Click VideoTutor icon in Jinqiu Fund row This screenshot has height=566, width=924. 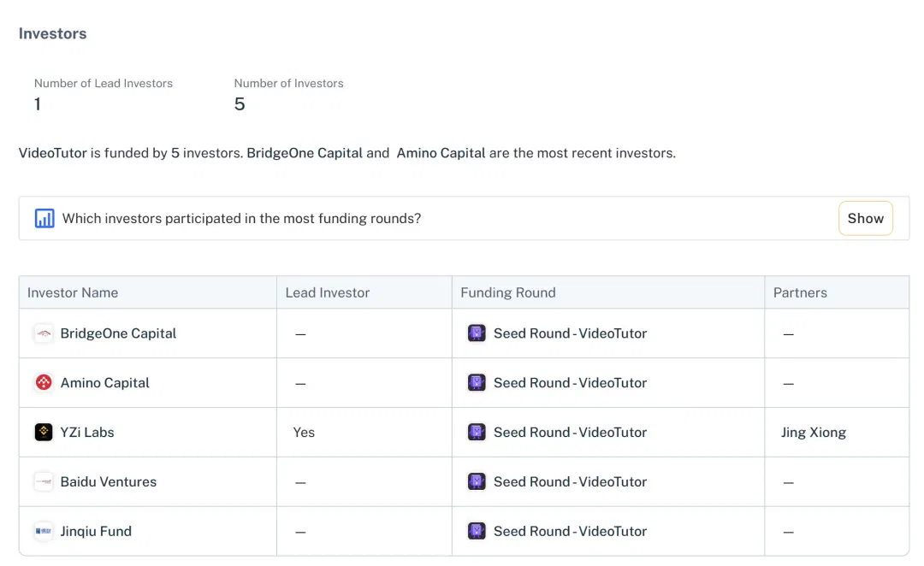477,531
